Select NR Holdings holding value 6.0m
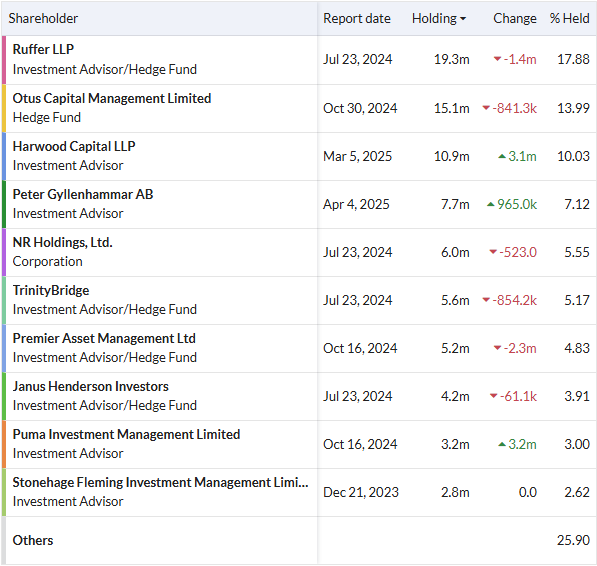 coord(455,252)
